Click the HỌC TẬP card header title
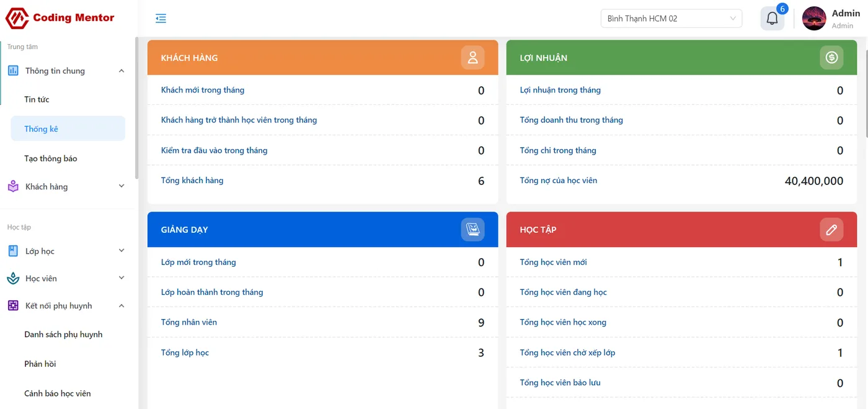868x409 pixels. click(x=538, y=230)
